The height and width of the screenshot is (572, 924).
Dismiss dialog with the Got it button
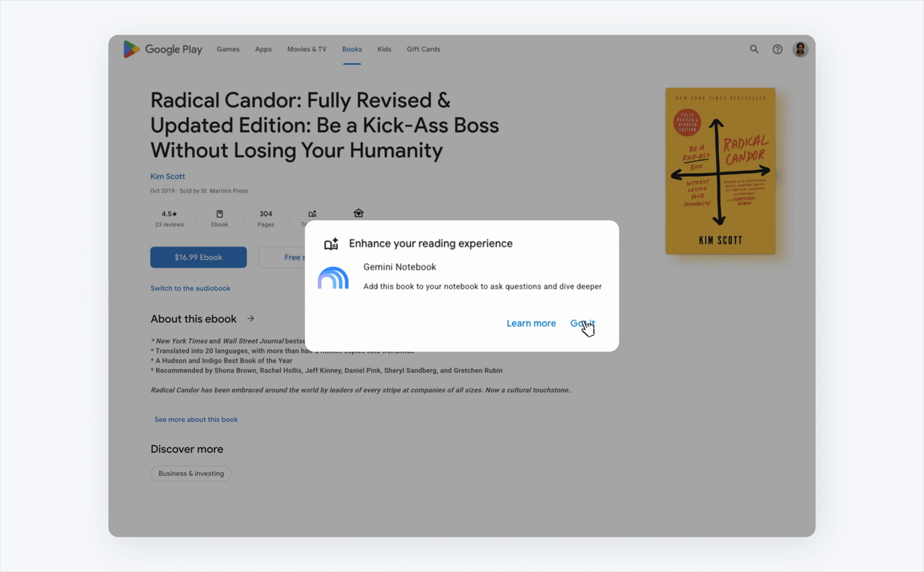[583, 323]
